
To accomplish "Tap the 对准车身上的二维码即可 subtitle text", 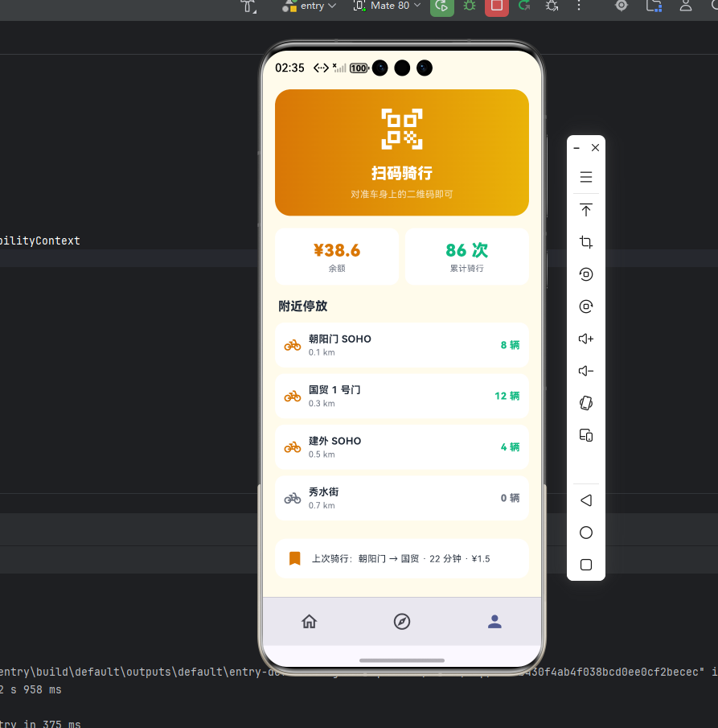I will click(402, 194).
